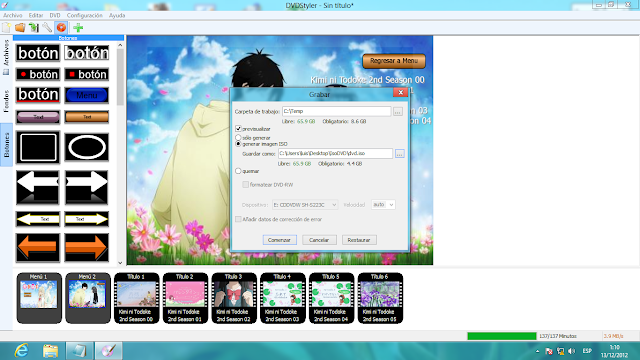Toggle the previsualizar checkbox
640x360 pixels.
click(238, 129)
